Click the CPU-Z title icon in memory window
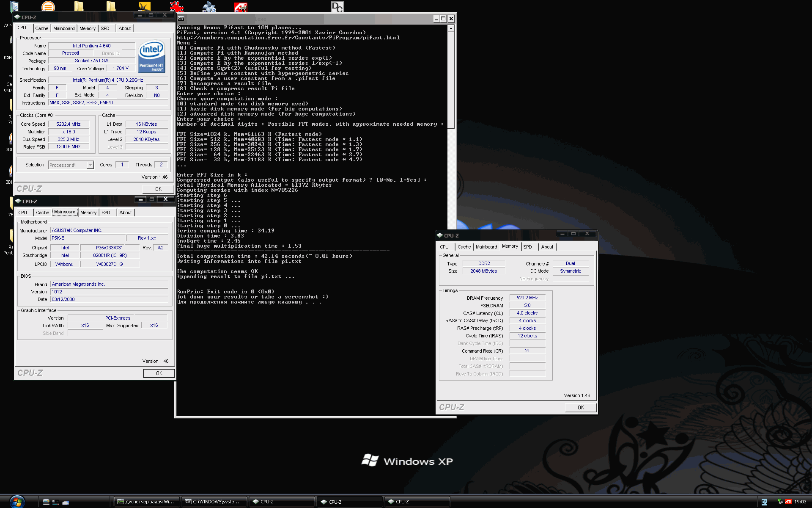Viewport: 812px width, 508px height. [440, 235]
